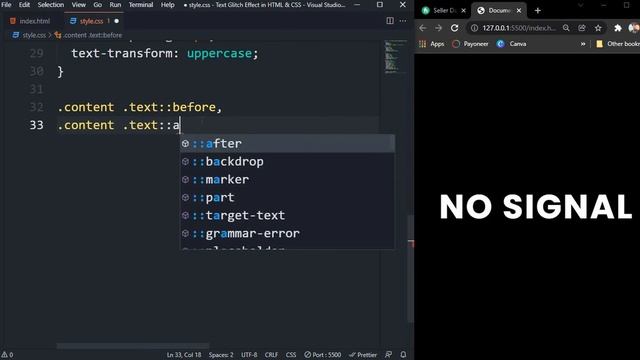Open a new browser tab

point(538,11)
